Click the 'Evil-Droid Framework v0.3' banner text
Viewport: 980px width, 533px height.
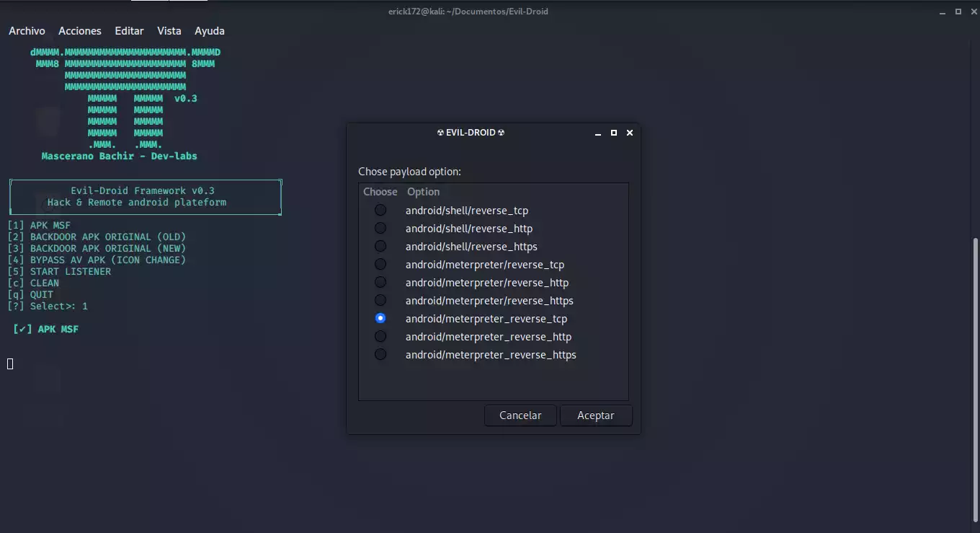pyautogui.click(x=143, y=190)
